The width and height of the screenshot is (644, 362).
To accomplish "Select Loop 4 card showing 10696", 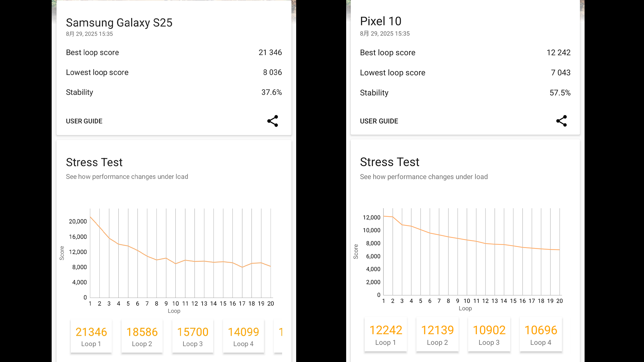I will pyautogui.click(x=541, y=335).
